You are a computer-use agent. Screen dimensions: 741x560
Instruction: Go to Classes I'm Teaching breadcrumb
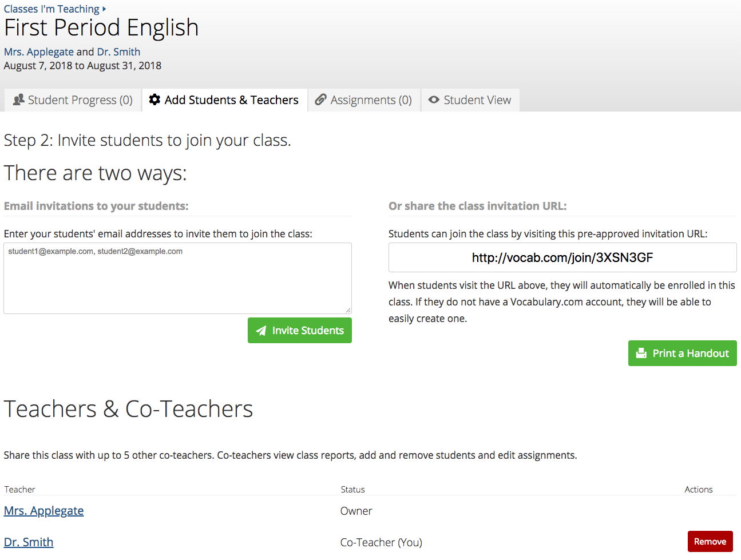click(51, 9)
